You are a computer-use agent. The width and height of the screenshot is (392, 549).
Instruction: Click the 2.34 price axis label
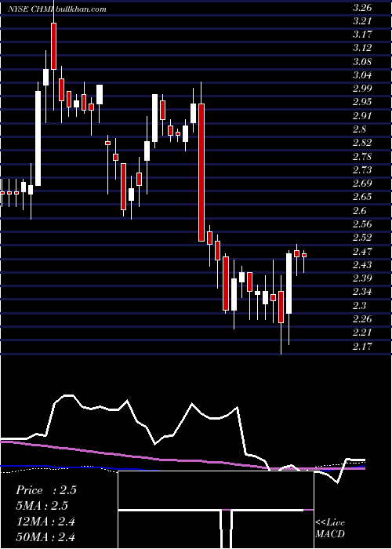[x=362, y=292]
